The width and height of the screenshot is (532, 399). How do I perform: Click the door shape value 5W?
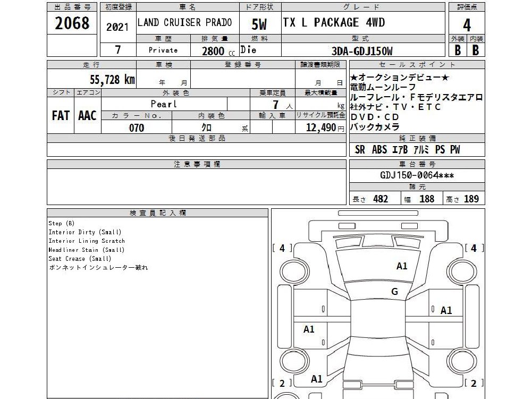click(259, 24)
